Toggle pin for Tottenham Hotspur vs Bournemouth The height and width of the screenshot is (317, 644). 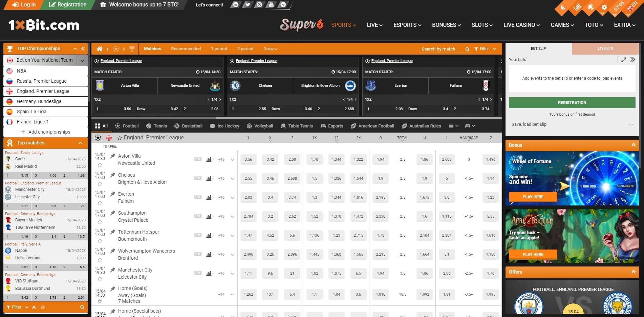(x=113, y=232)
